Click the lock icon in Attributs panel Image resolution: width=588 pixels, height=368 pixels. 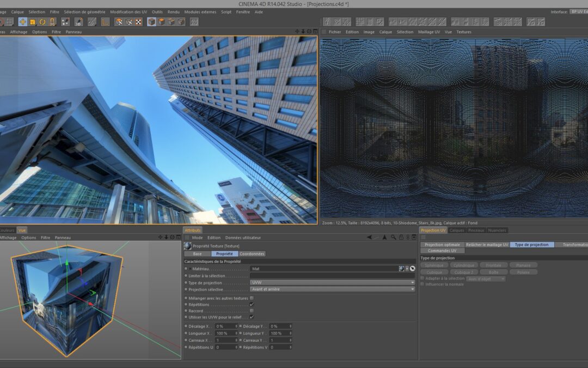[x=401, y=238]
